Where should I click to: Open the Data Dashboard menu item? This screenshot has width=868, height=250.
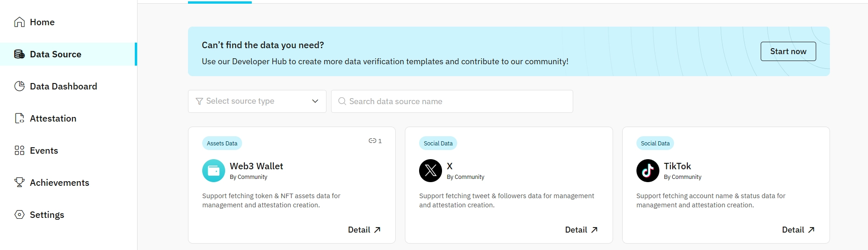point(63,86)
